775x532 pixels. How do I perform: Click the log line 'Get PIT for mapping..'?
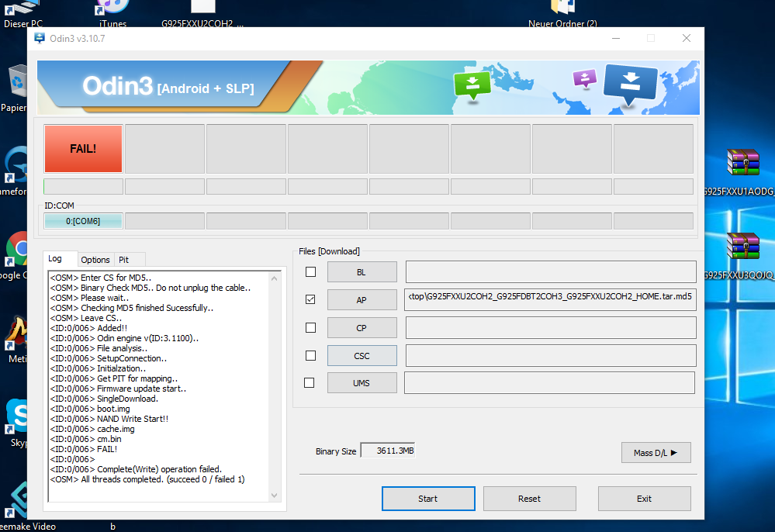pos(114,378)
